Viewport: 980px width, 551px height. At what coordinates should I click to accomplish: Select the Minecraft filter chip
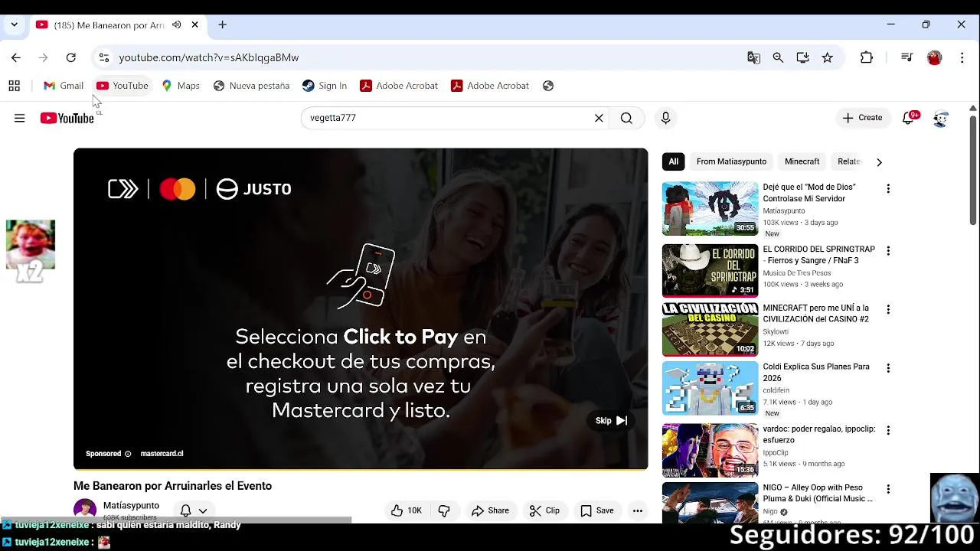(x=802, y=161)
